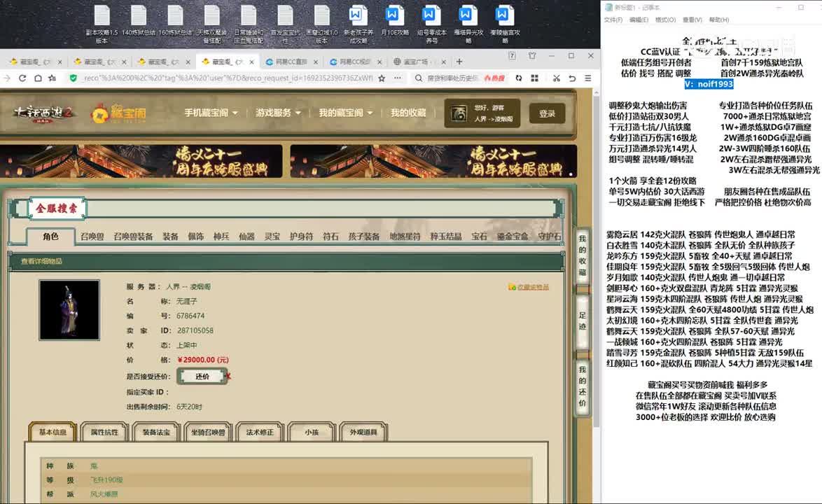Open the 月10E攻略 desktop document
The image size is (822, 504).
(x=395, y=21)
